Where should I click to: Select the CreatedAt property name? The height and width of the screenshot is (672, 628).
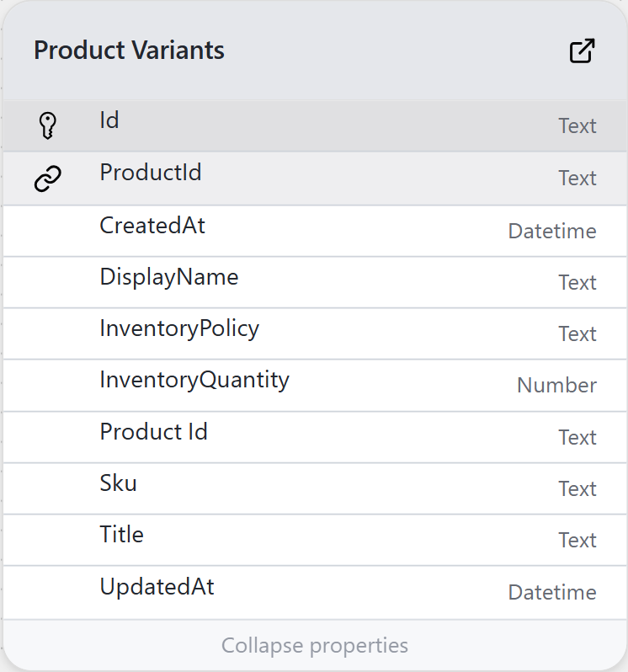click(152, 225)
